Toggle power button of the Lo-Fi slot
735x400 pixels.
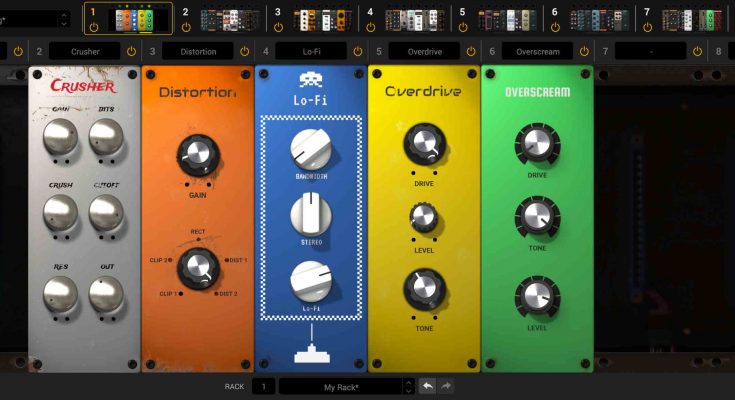coord(359,51)
